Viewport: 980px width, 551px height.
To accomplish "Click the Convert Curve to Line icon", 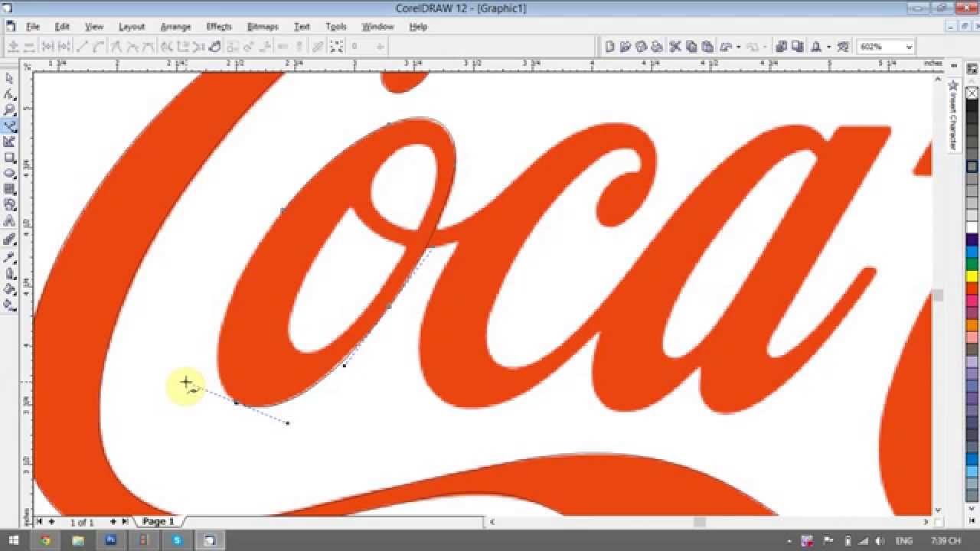I will pyautogui.click(x=83, y=47).
